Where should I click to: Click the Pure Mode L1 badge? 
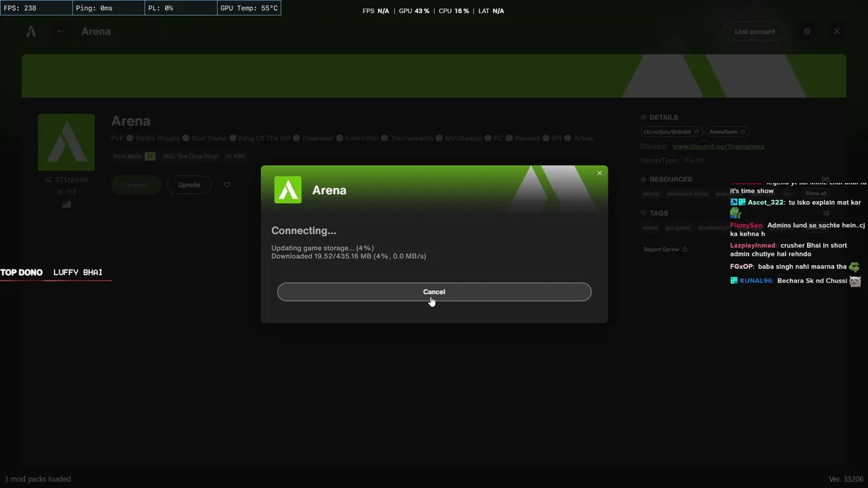134,156
